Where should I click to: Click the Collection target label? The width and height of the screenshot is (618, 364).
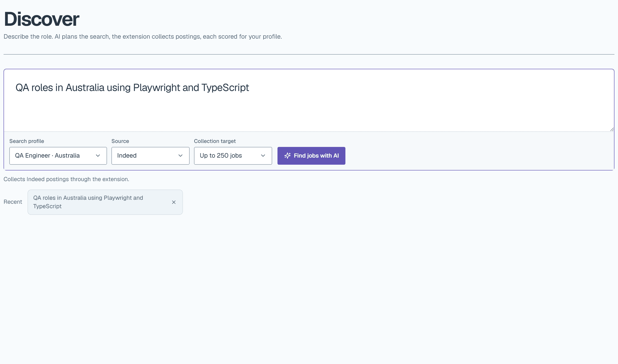pyautogui.click(x=215, y=141)
